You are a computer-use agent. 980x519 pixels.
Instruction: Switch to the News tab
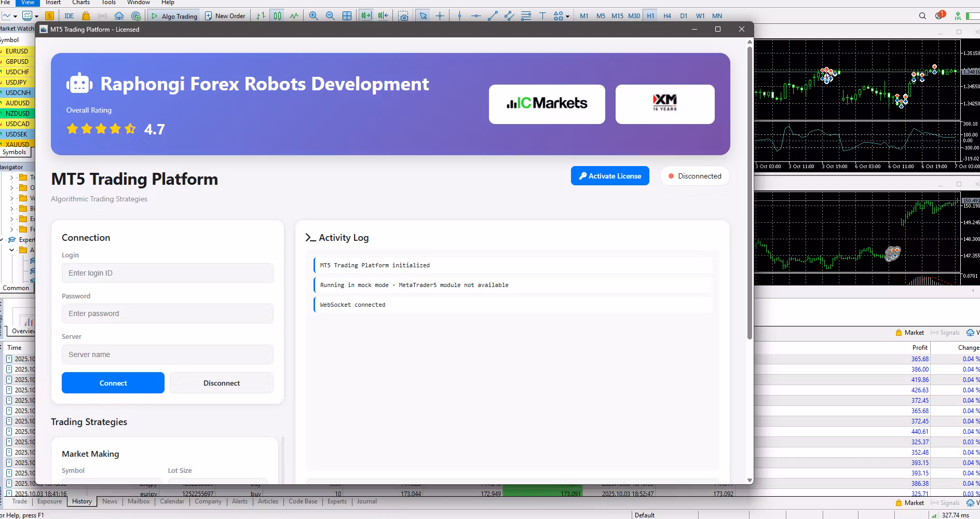click(110, 501)
